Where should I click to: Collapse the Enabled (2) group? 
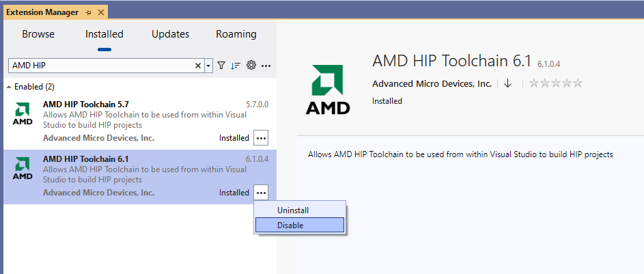[x=9, y=87]
